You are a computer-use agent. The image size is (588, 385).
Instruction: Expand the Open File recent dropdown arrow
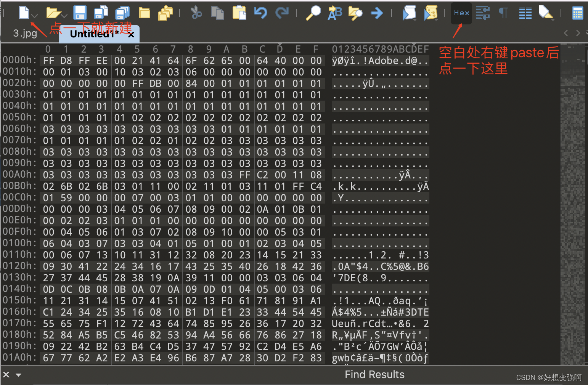pyautogui.click(x=64, y=16)
